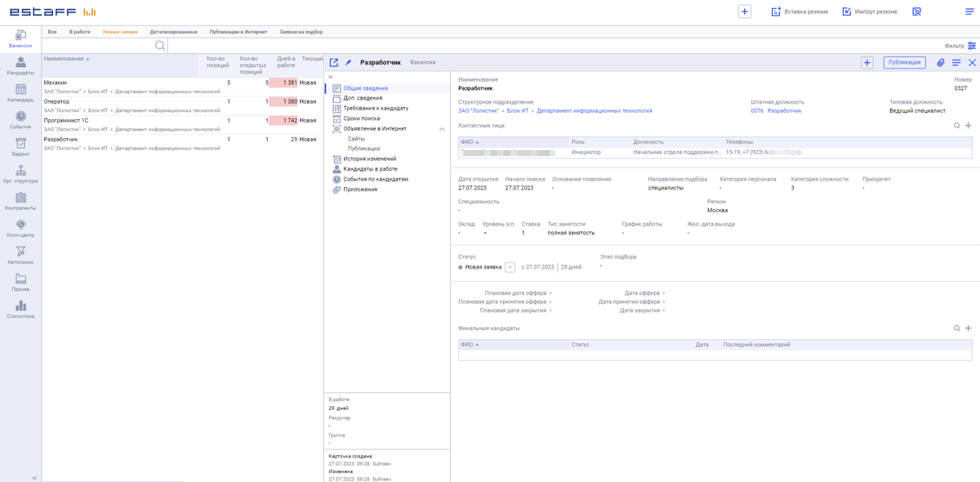Open Орг. структура in the sidebar

[x=20, y=174]
